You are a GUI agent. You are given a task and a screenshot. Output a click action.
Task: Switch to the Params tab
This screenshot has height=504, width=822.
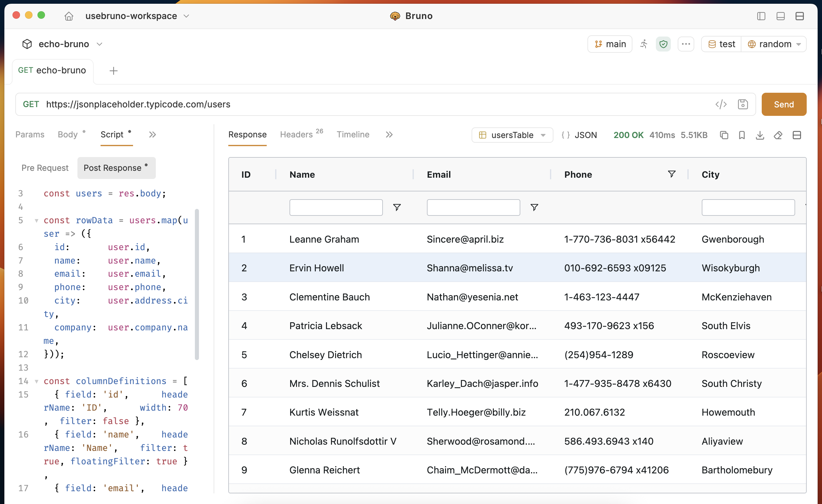tap(30, 135)
